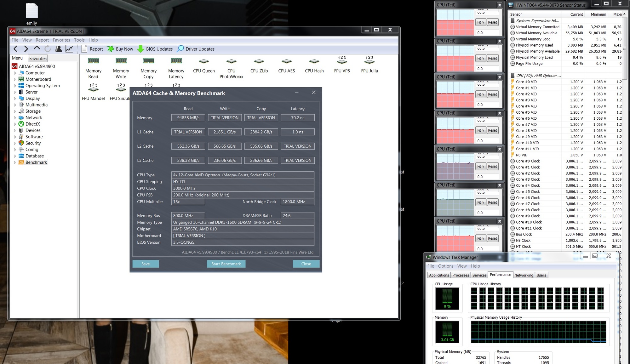
Task: Click the Start Benchmark button
Action: [x=226, y=264]
